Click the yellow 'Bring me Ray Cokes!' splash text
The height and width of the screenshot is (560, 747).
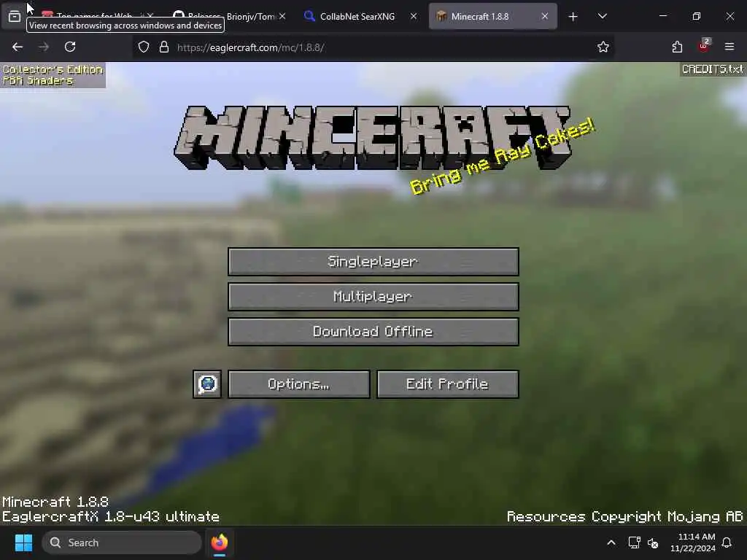(x=503, y=156)
